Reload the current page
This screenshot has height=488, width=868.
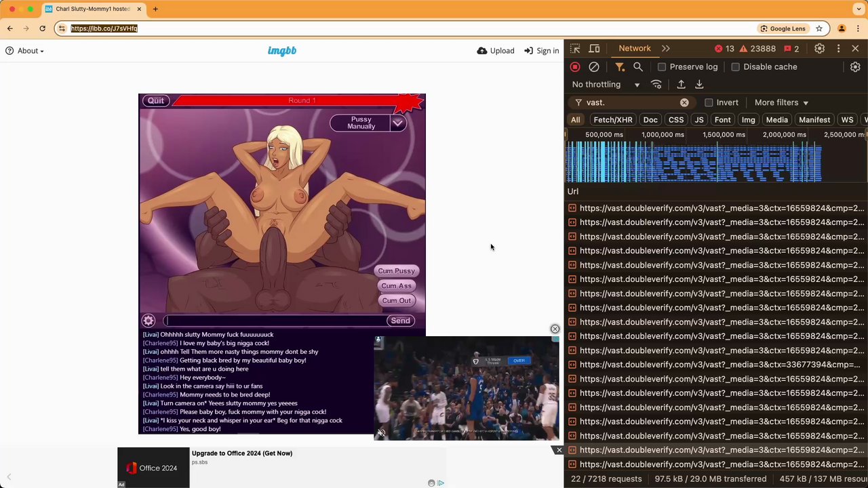pos(42,28)
